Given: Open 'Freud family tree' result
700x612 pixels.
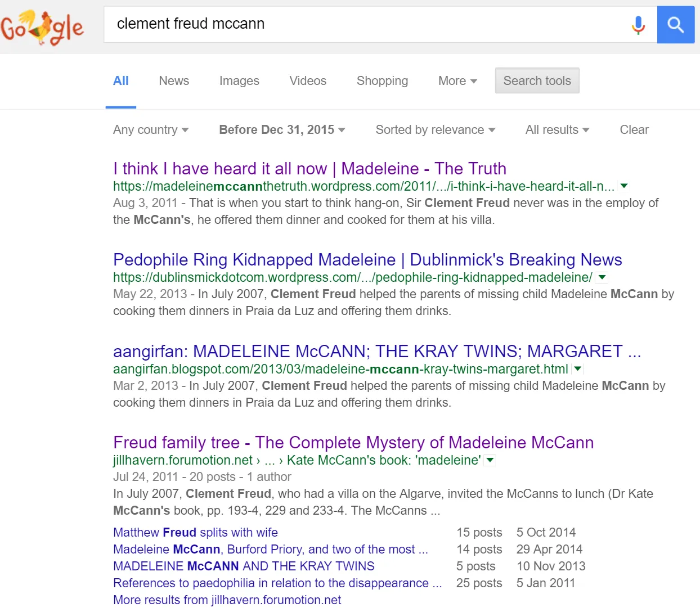Looking at the screenshot, I should tap(353, 443).
